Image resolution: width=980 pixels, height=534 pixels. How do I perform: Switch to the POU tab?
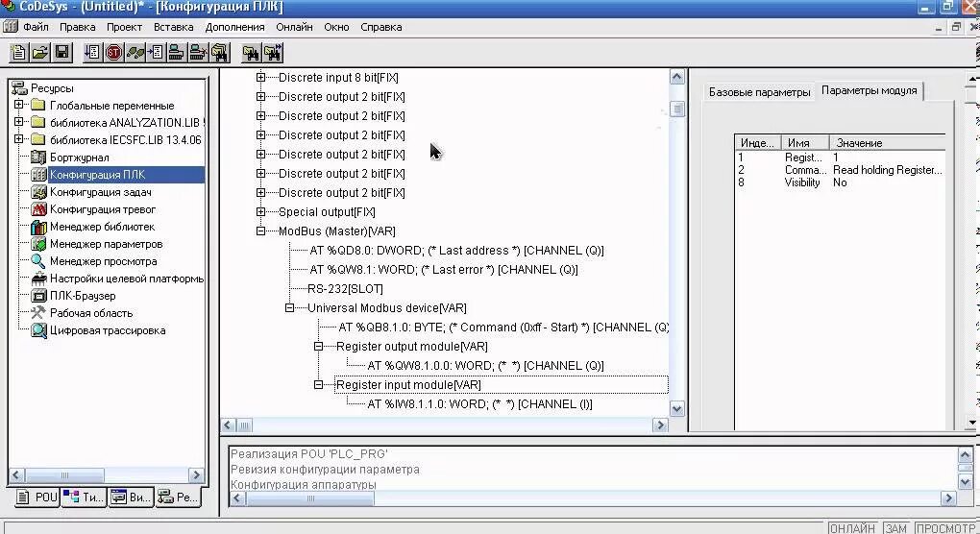[37, 498]
